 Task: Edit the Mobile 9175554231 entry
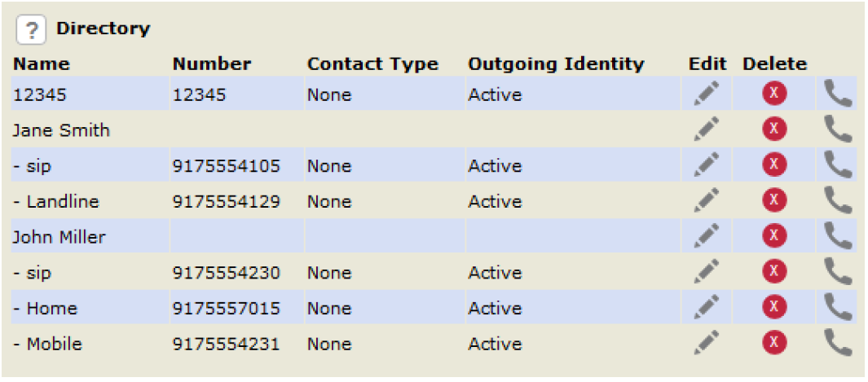pos(707,343)
